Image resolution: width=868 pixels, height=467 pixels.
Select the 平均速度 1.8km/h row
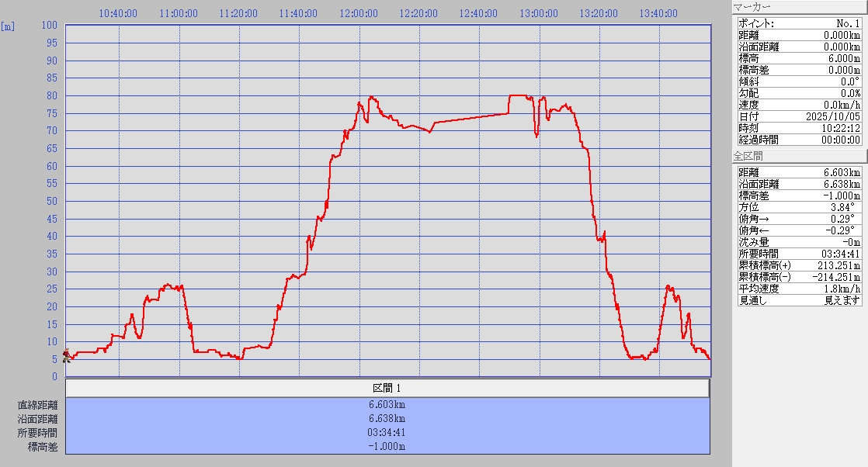(799, 289)
